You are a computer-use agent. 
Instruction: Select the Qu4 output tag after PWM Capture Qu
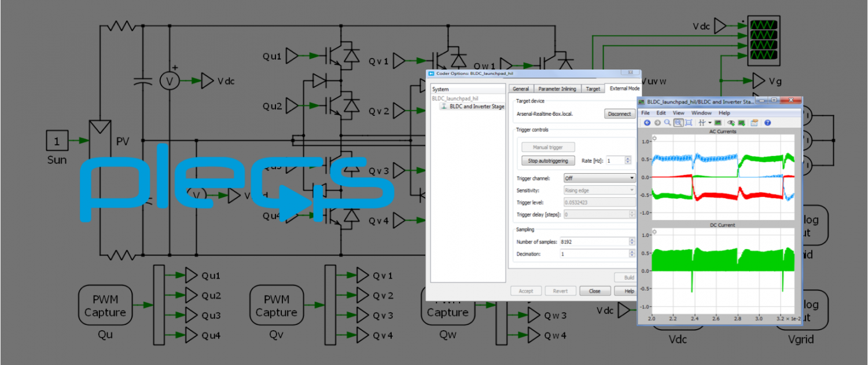click(x=192, y=335)
